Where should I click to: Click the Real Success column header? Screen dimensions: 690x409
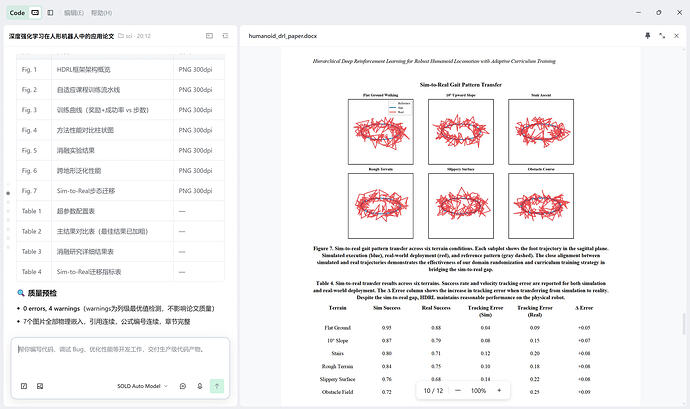point(436,308)
